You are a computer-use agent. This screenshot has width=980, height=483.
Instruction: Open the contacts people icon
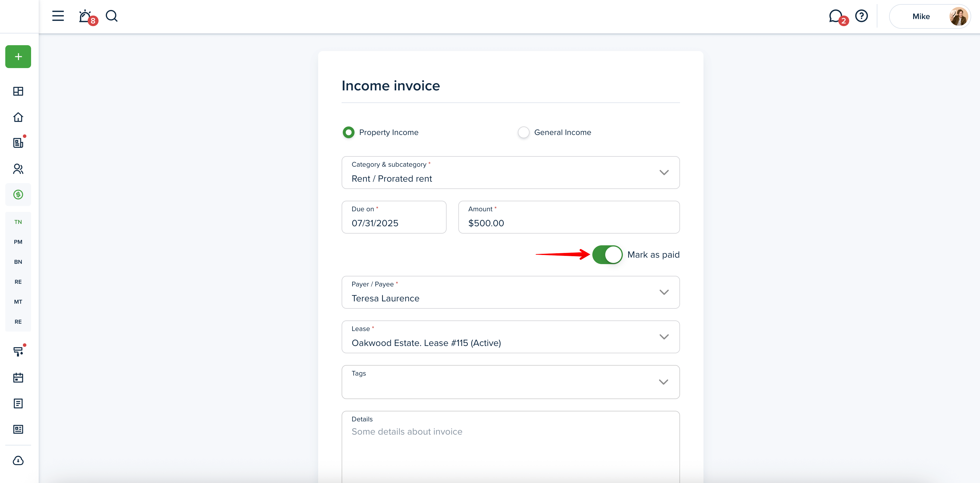[x=18, y=169]
